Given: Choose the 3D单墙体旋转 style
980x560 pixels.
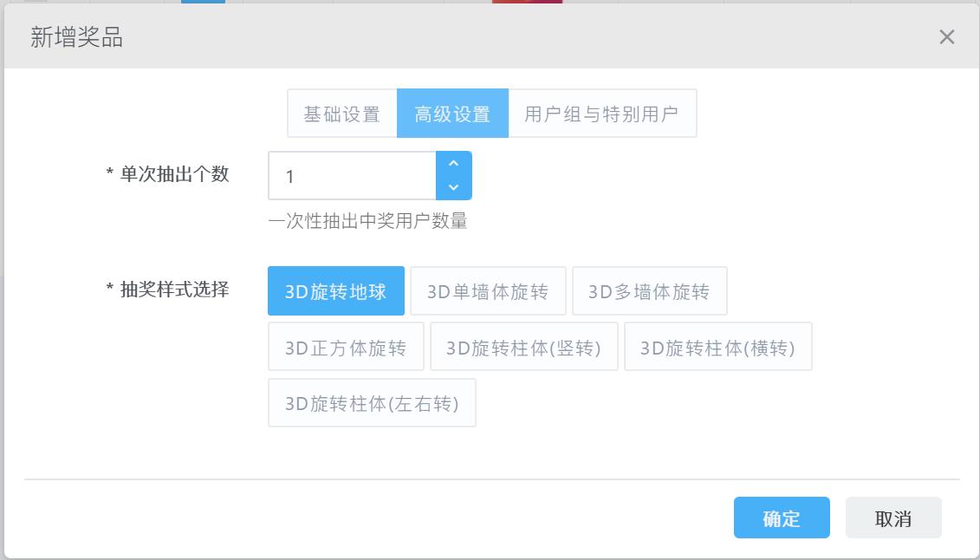Looking at the screenshot, I should coord(488,291).
